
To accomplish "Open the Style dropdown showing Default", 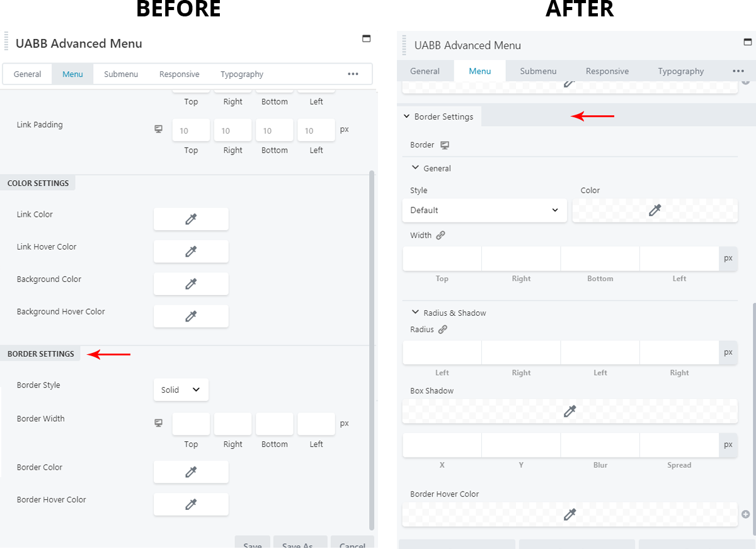I will pos(484,210).
